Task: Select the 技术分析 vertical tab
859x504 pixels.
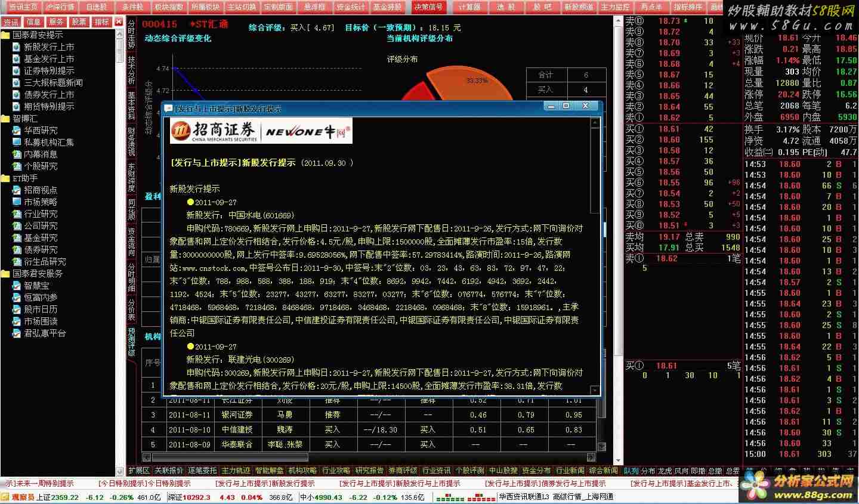Action: 131,70
